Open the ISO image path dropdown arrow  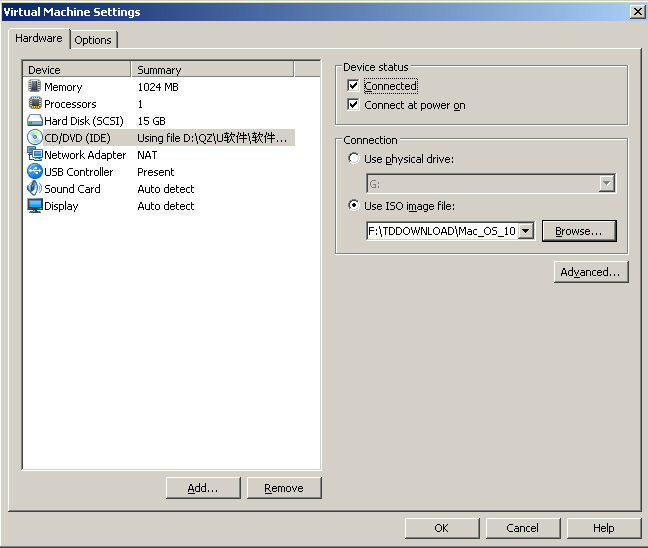point(525,231)
